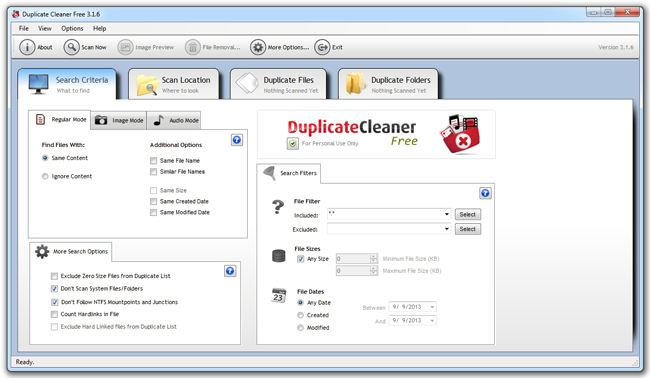Open help icon in Search Filters panel
The height and width of the screenshot is (378, 650).
[485, 193]
